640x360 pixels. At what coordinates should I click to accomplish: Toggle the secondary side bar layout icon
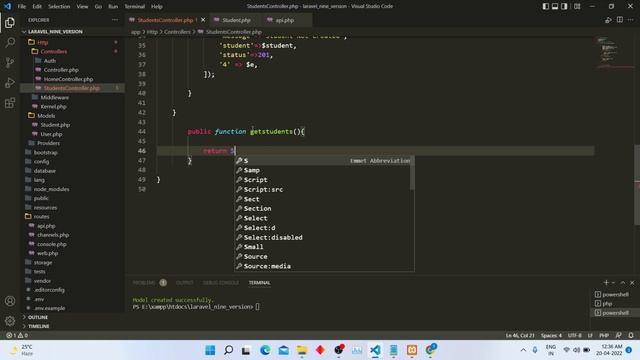(x=564, y=6)
